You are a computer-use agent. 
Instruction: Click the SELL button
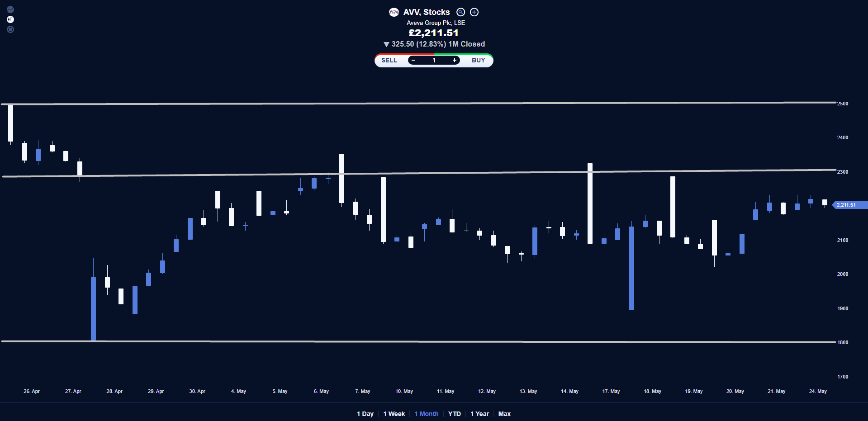[x=389, y=60]
